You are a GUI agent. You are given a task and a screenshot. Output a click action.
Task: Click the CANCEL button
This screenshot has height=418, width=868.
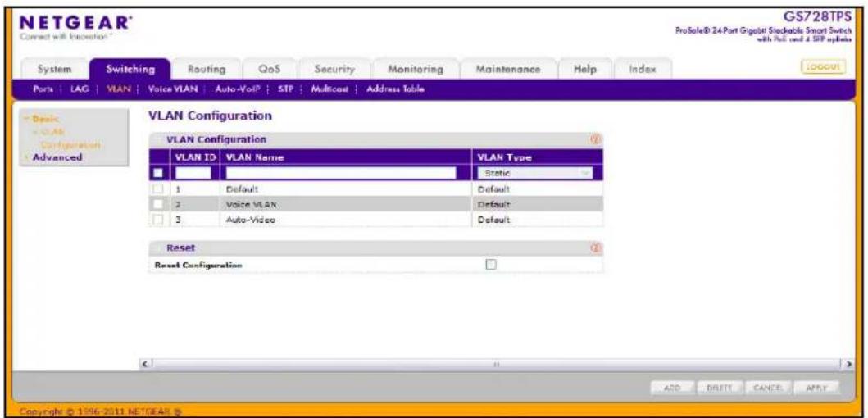[x=768, y=388]
